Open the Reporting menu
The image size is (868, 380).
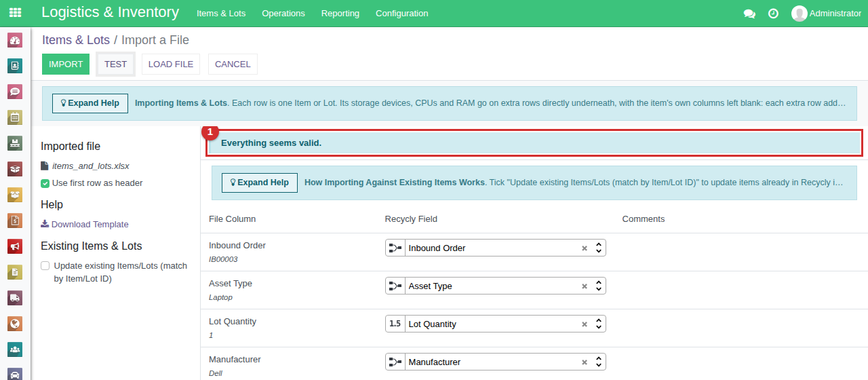(x=340, y=14)
